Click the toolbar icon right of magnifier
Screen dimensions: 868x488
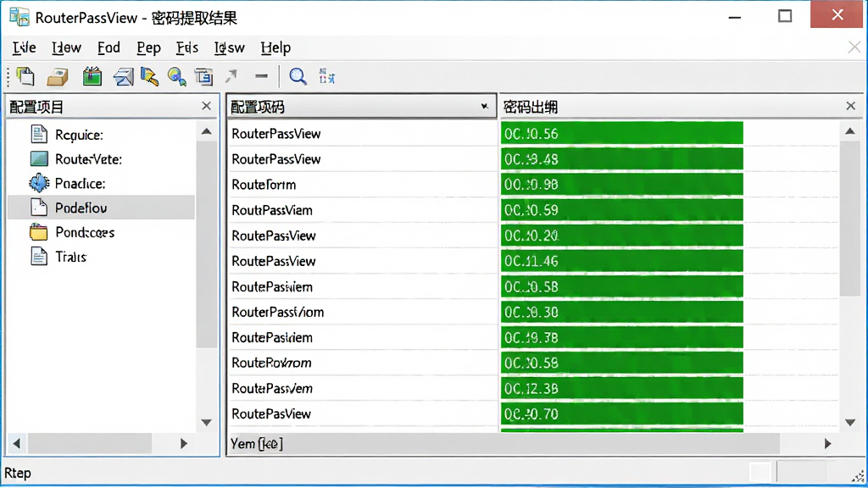click(326, 76)
